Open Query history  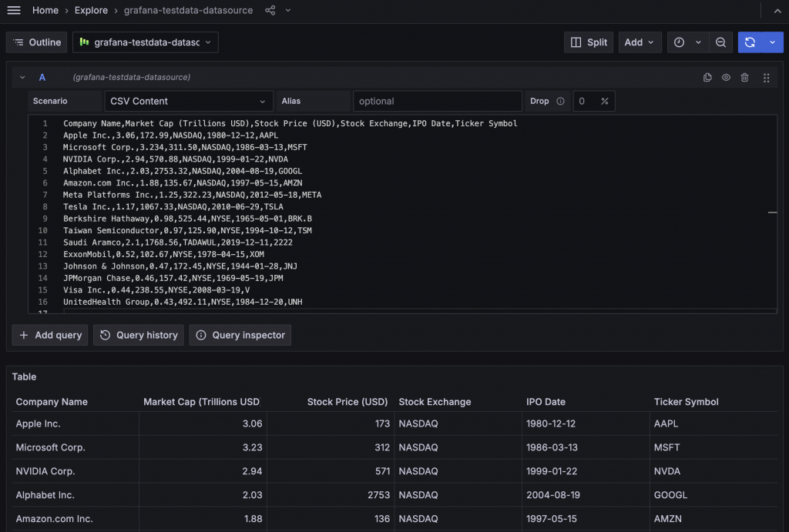[139, 335]
